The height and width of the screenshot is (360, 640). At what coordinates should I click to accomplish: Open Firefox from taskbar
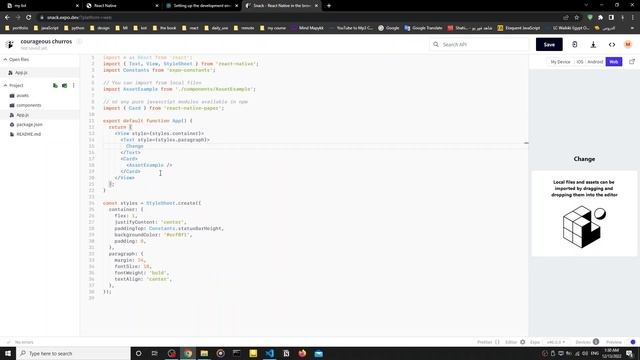[x=302, y=353]
